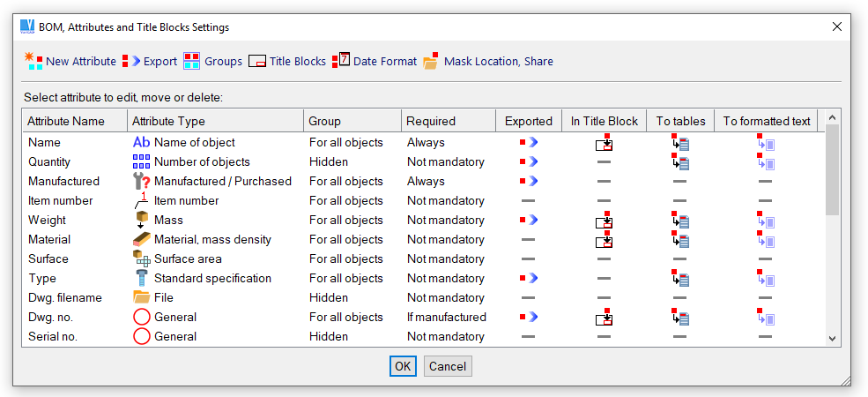
Task: Select the Dwg. filename attribute row
Action: point(65,298)
